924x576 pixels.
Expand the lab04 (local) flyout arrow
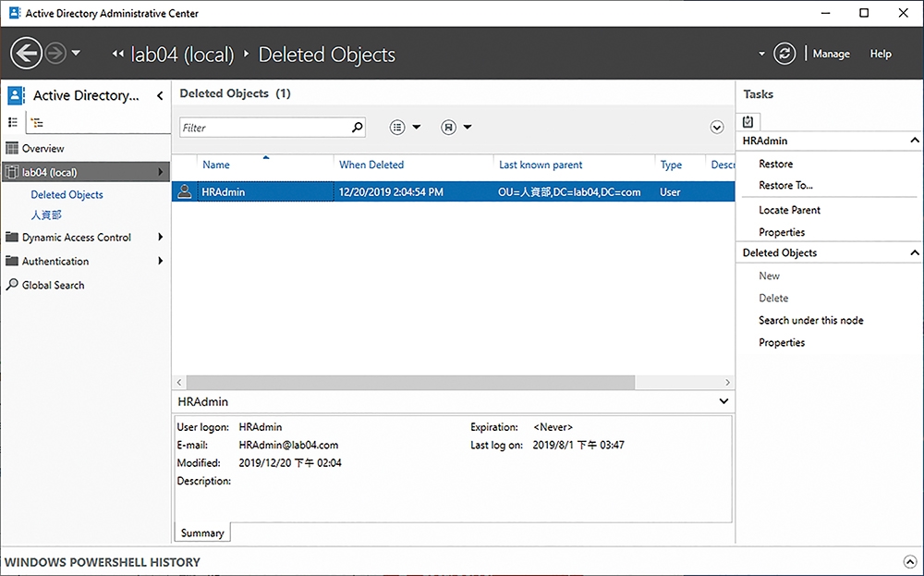pyautogui.click(x=160, y=172)
